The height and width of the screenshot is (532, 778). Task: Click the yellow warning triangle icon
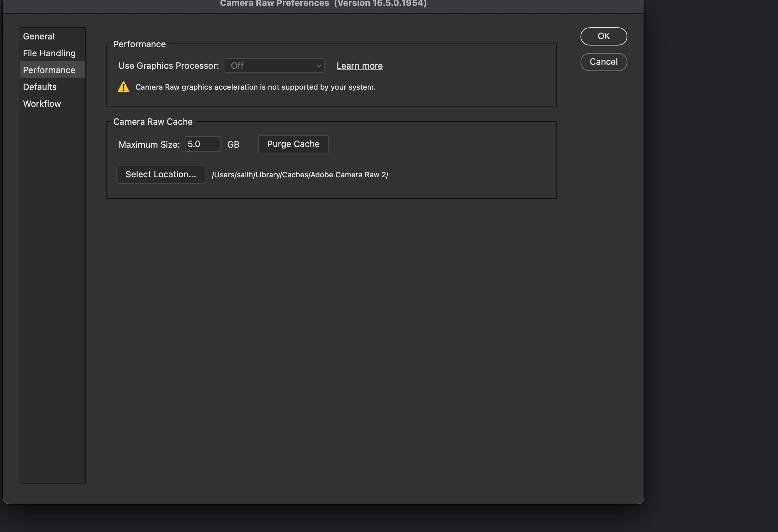(x=123, y=87)
